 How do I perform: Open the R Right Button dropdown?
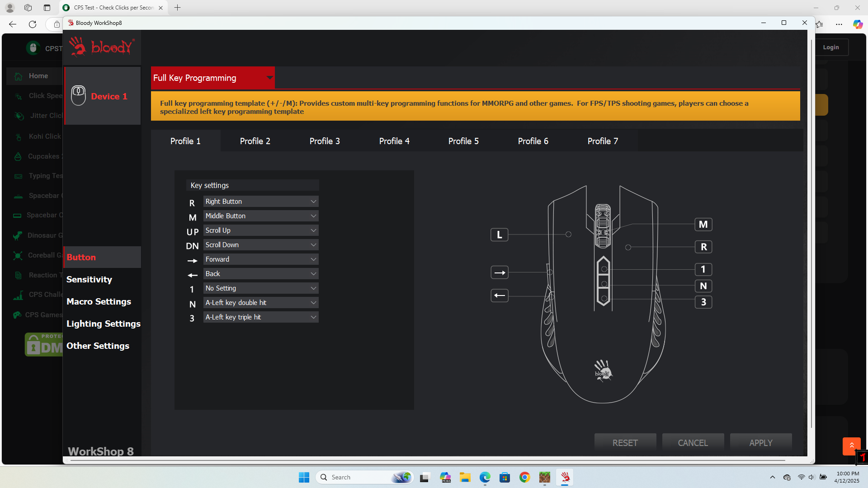click(x=261, y=202)
